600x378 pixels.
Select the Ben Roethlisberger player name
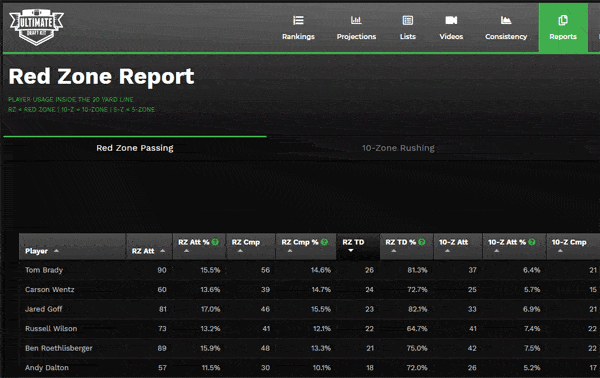(59, 348)
